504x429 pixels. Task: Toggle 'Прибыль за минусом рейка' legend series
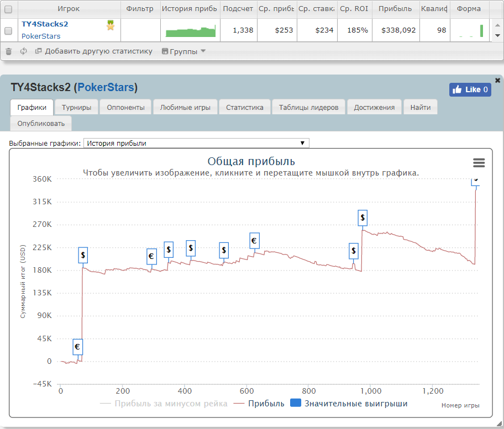(164, 404)
